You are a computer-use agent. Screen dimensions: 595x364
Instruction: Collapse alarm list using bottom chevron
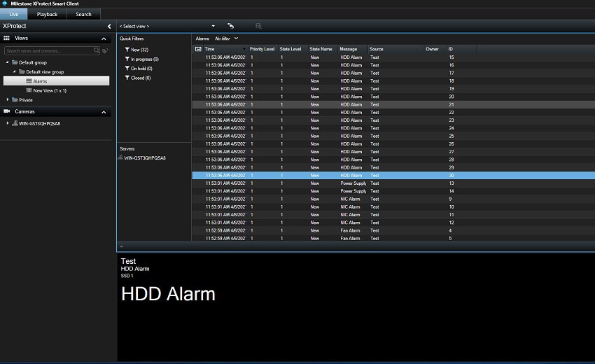(121, 246)
